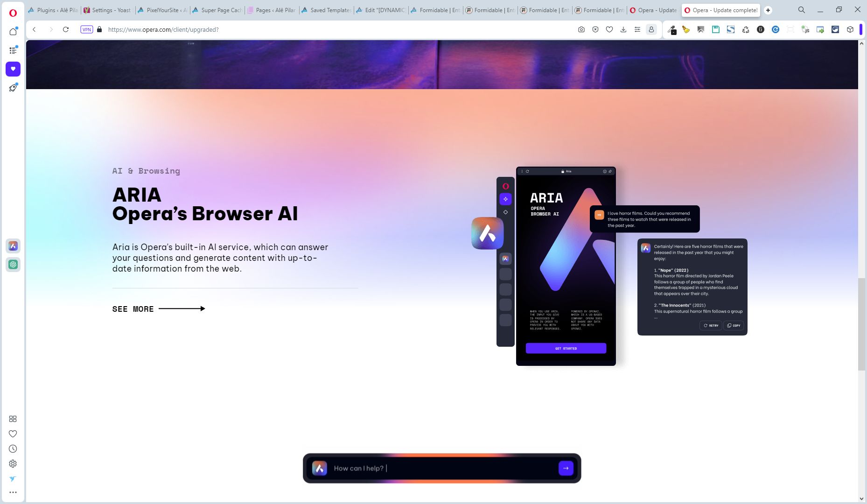Switch to the Plugins ‹ Alê Pilar tab
Image resolution: width=867 pixels, height=504 pixels.
(x=53, y=10)
